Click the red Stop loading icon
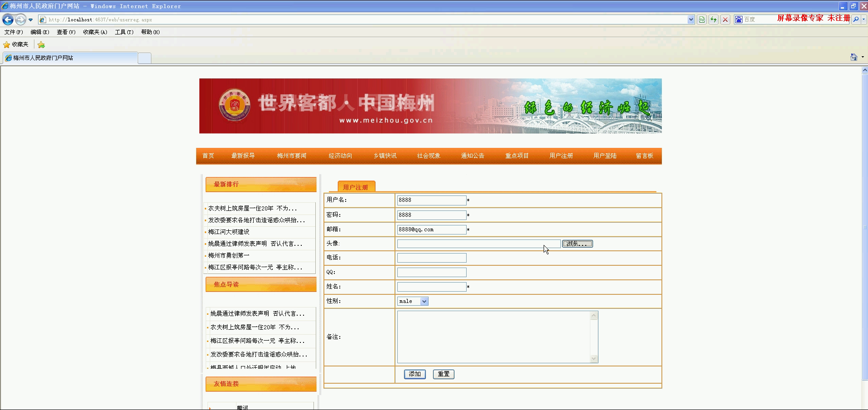This screenshot has height=410, width=868. coord(725,20)
